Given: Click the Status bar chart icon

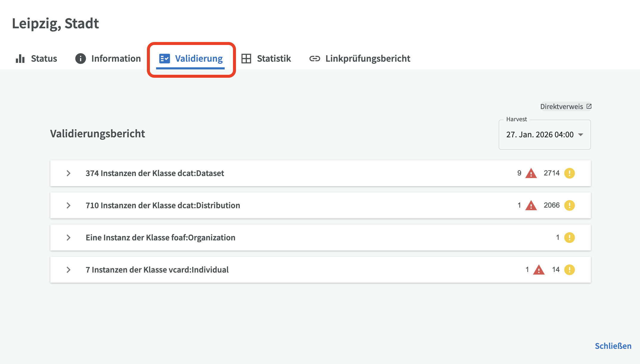Looking at the screenshot, I should pos(20,59).
